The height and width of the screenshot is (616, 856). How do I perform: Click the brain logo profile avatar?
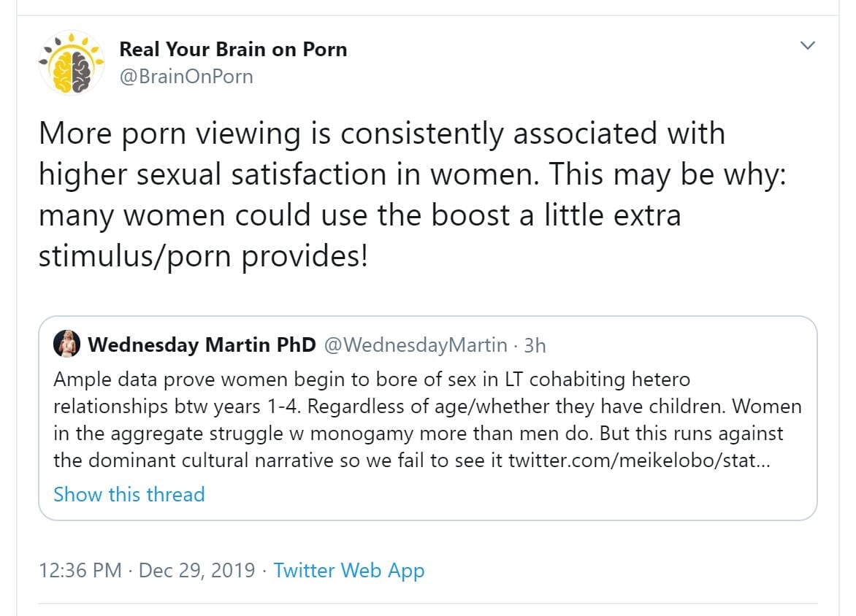pyautogui.click(x=72, y=63)
